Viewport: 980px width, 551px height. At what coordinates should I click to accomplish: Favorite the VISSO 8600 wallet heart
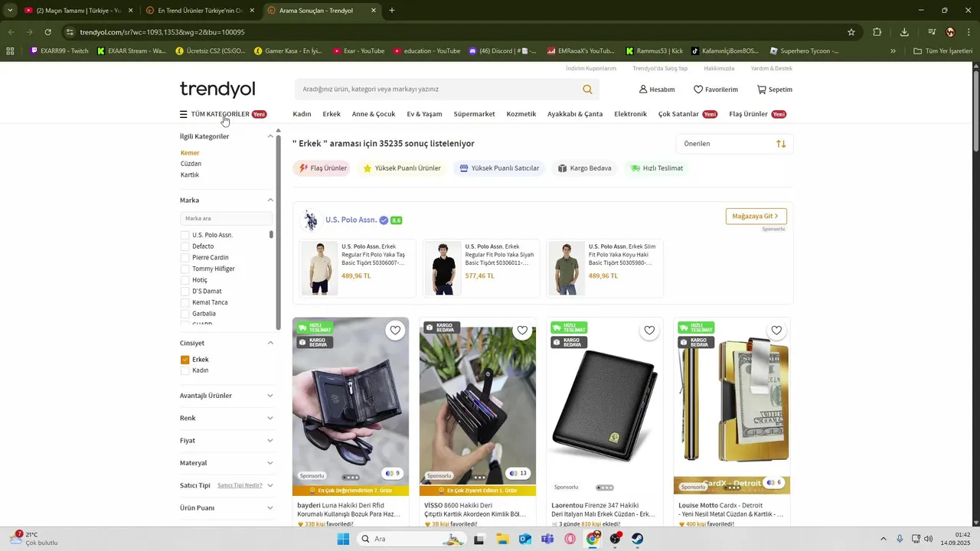tap(522, 331)
